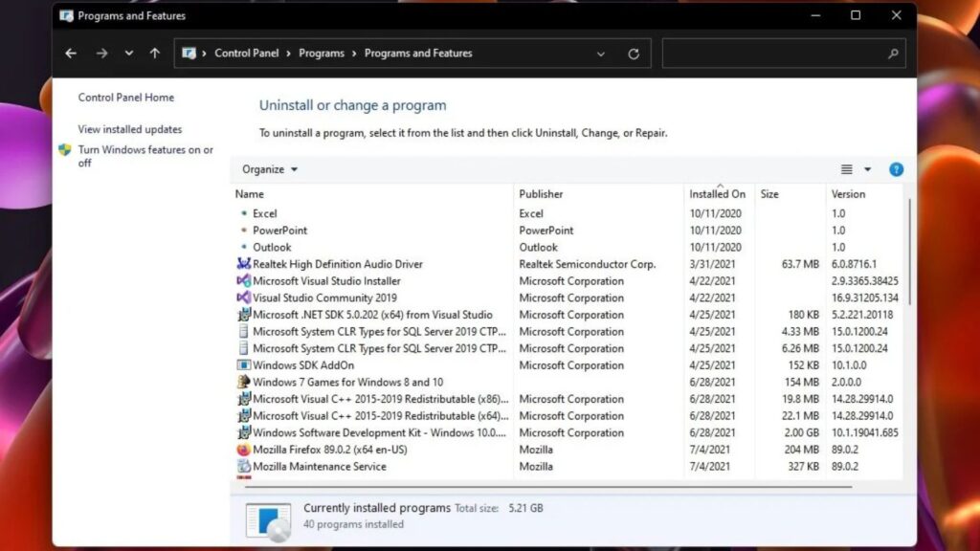Image resolution: width=980 pixels, height=551 pixels.
Task: Click the Realtek Audio Driver icon
Action: pos(244,264)
